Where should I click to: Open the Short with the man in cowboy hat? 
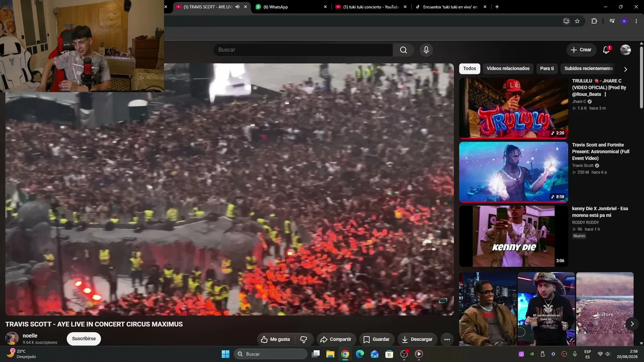pos(546,309)
